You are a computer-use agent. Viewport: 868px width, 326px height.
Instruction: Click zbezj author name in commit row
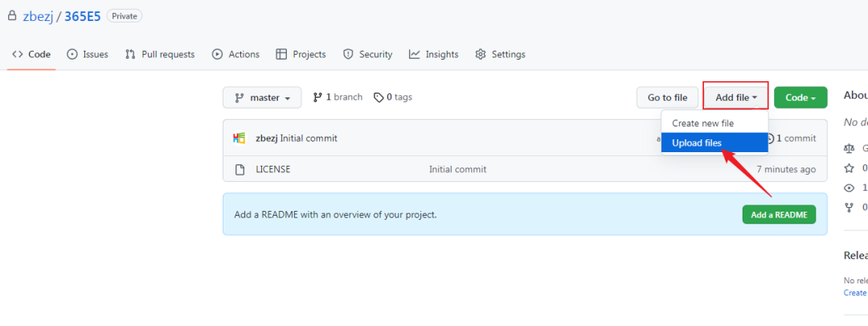tap(266, 138)
